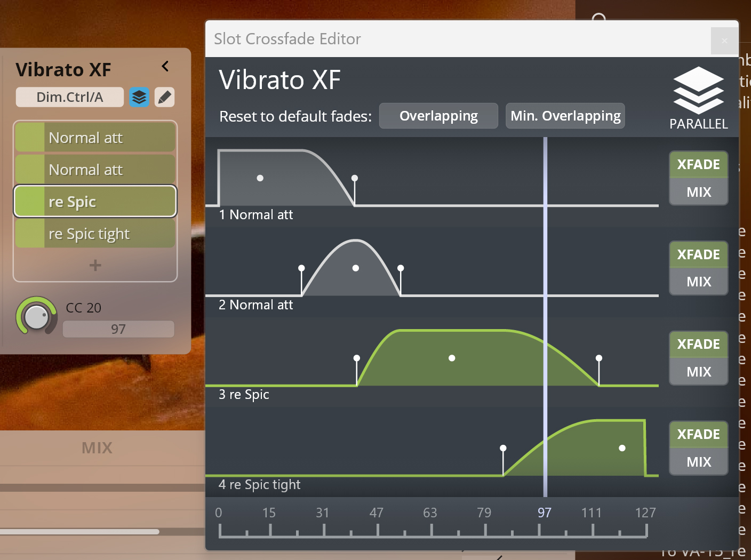
Task: Click color square of re Spic slot
Action: 30,202
